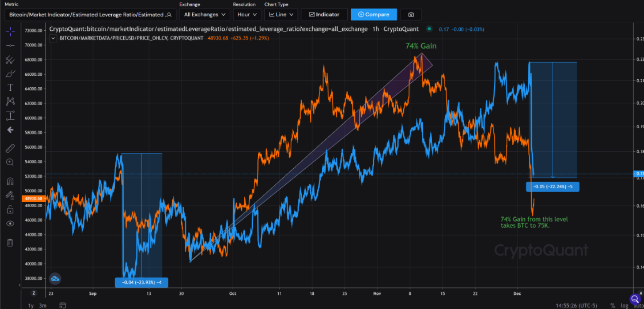644x309 pixels.
Task: Click the purple search bubble icon
Action: pyautogui.click(x=635, y=299)
